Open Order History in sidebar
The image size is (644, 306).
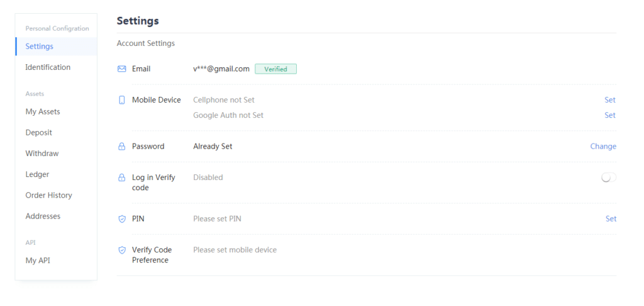(48, 195)
